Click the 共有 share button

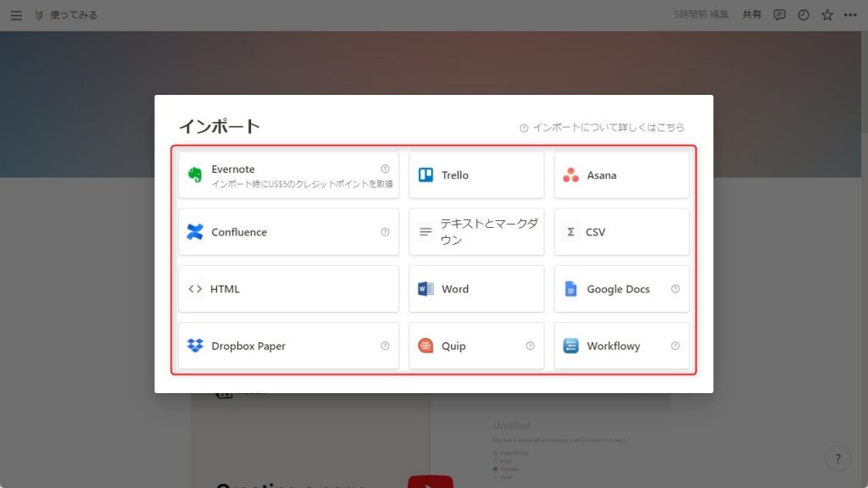pyautogui.click(x=751, y=15)
